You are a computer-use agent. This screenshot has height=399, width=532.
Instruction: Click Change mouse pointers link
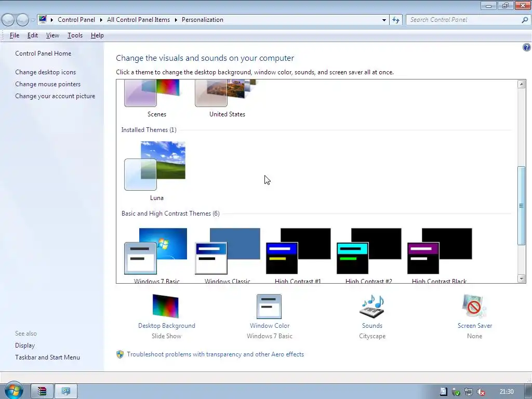[48, 84]
